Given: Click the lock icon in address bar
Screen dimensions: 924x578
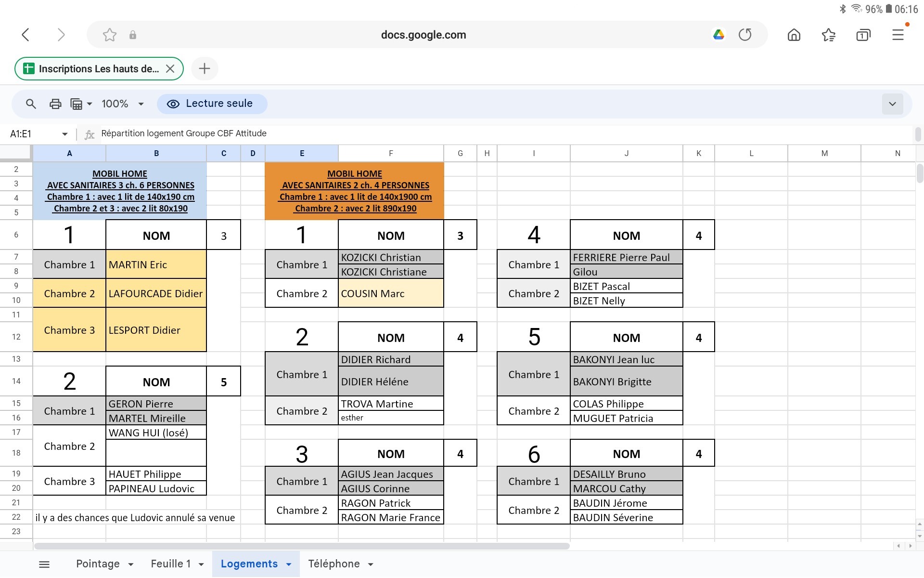Looking at the screenshot, I should [133, 35].
